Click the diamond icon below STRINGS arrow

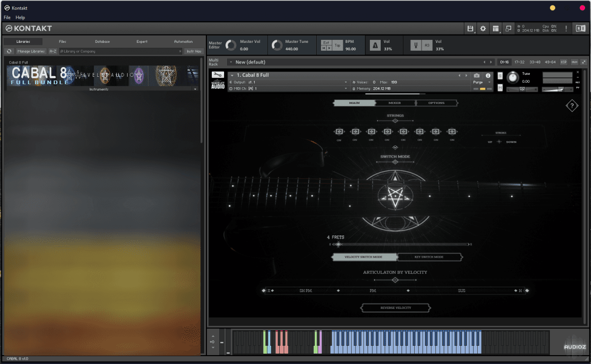click(395, 147)
